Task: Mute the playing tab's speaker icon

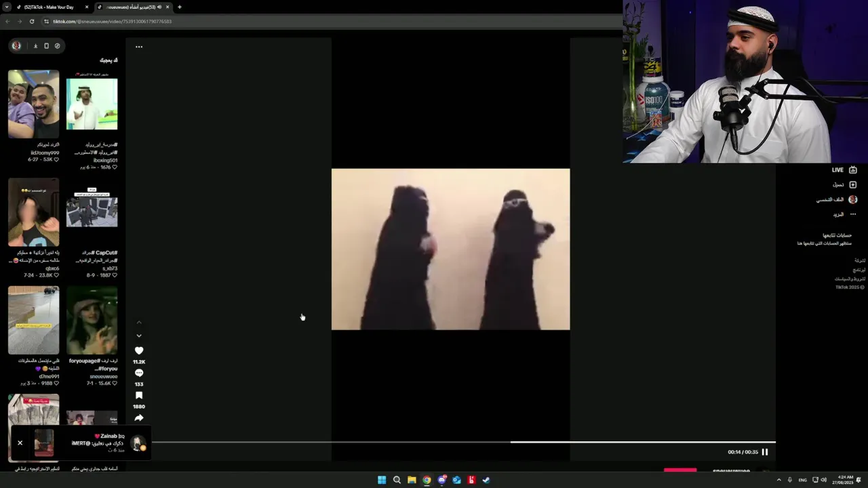Action: (159, 7)
